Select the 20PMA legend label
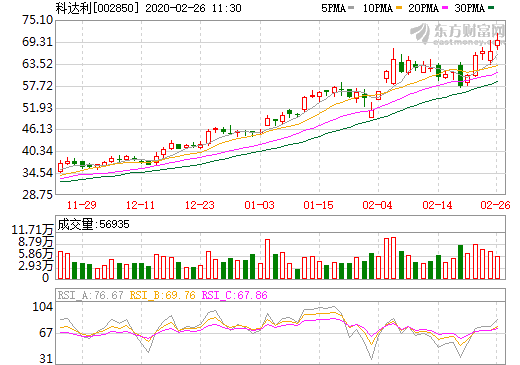 [x=423, y=8]
